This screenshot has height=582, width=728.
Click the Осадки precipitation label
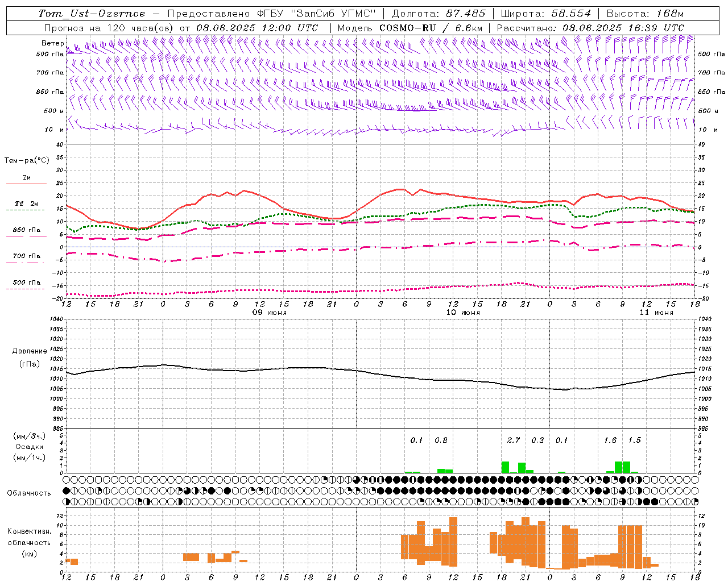pyautogui.click(x=30, y=447)
